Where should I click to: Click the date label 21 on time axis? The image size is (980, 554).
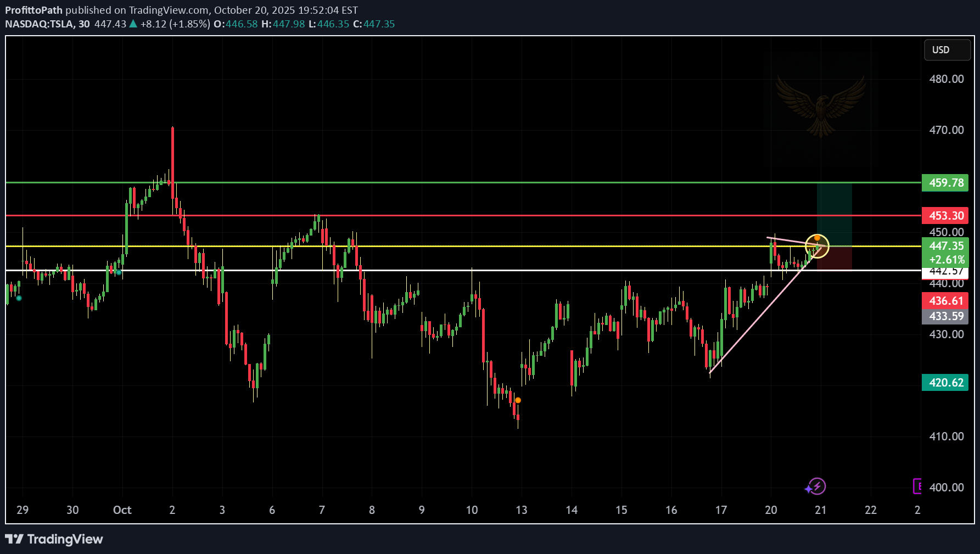821,510
